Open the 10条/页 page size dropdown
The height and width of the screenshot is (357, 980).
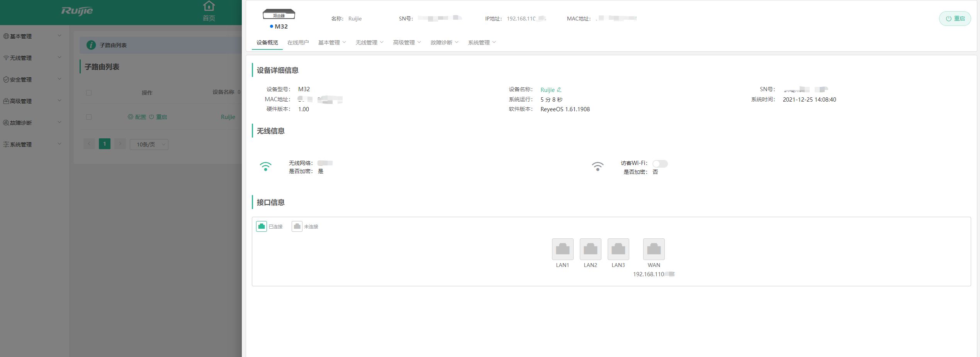[149, 144]
